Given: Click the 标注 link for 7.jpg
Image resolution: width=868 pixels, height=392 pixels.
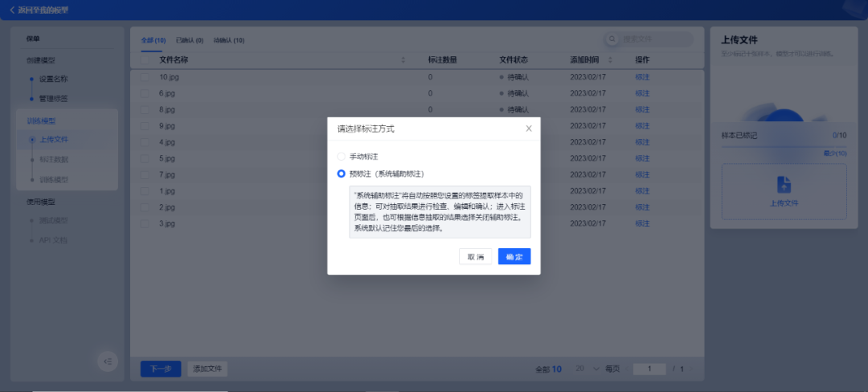Looking at the screenshot, I should (x=642, y=175).
